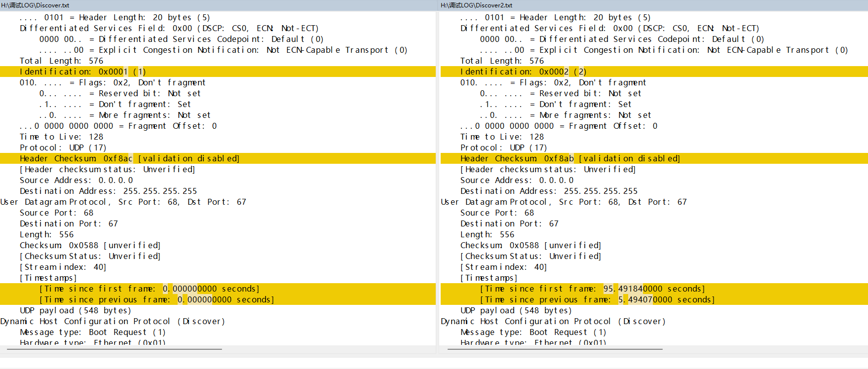Image resolution: width=868 pixels, height=369 pixels.
Task: Click right pane [Stream index: 40]
Action: pos(504,267)
